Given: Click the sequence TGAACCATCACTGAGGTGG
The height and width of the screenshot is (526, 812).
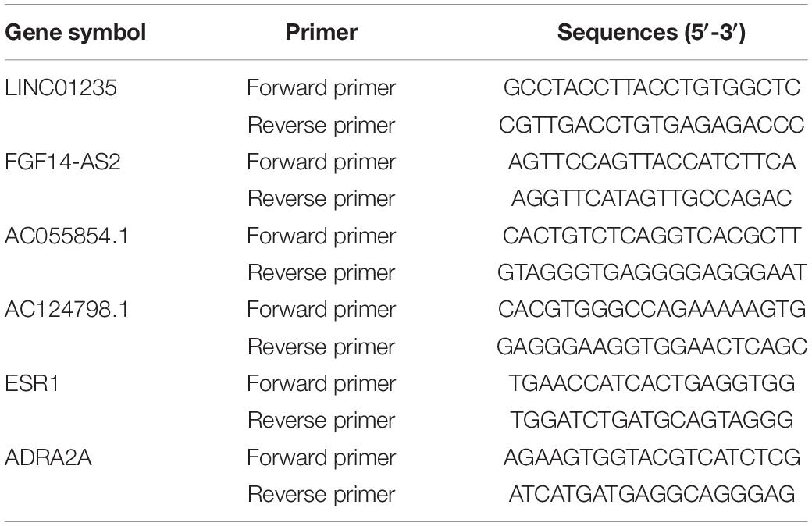Looking at the screenshot, I should click(x=652, y=384).
